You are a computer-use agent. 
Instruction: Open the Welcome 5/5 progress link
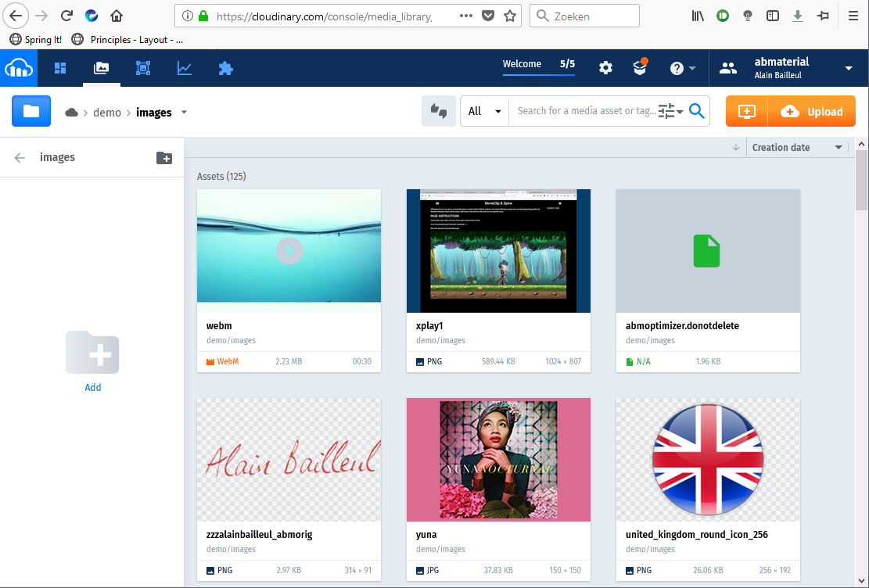pyautogui.click(x=538, y=64)
